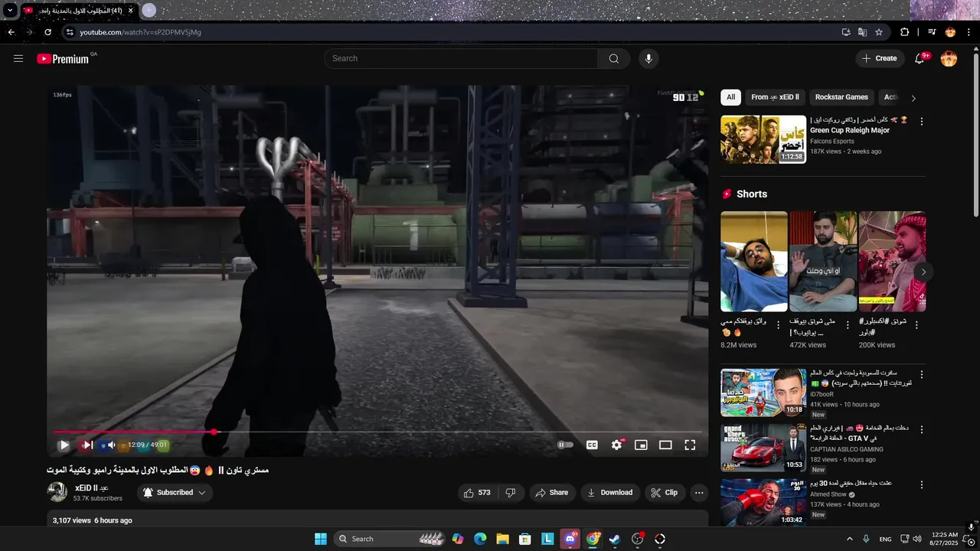This screenshot has width=980, height=551.
Task: Open more actions ellipsis below video
Action: [699, 493]
